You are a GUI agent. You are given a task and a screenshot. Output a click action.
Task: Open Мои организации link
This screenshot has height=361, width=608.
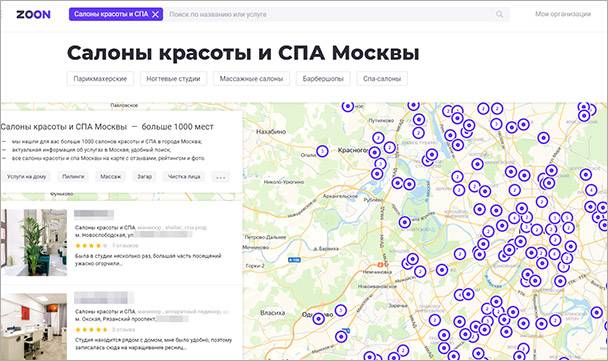(563, 14)
